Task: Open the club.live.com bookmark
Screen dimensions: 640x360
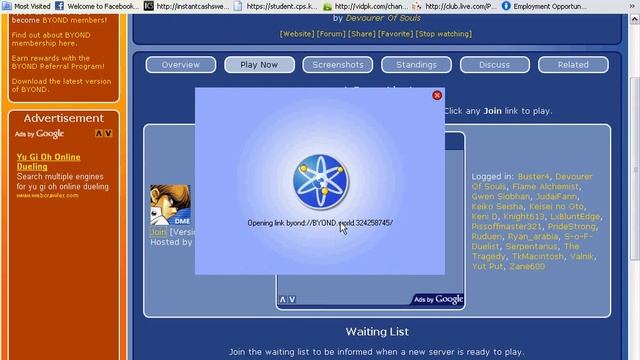Action: point(454,6)
